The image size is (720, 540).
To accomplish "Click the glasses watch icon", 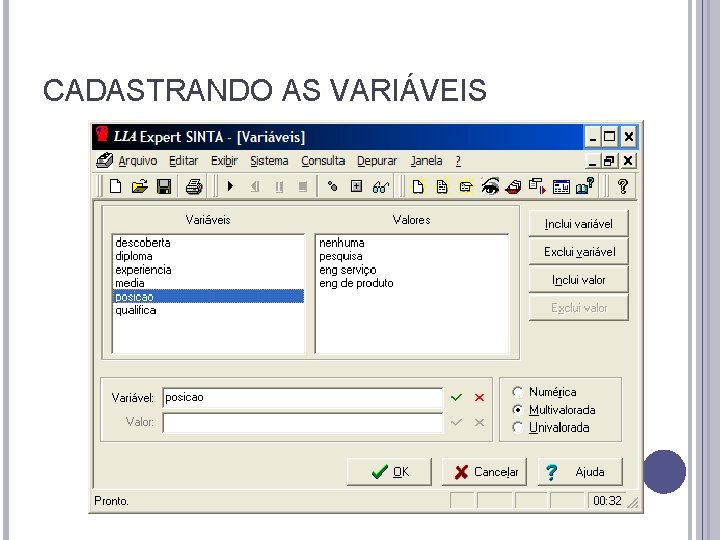I will click(381, 186).
